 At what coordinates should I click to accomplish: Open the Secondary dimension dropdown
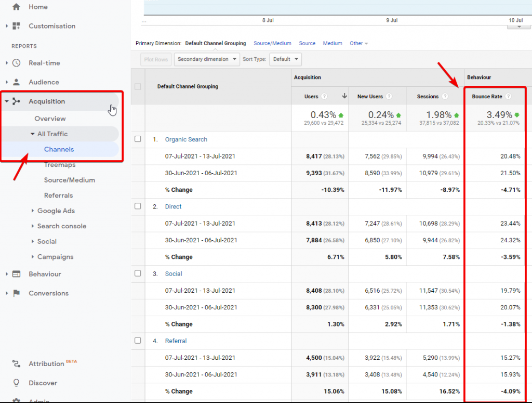207,59
